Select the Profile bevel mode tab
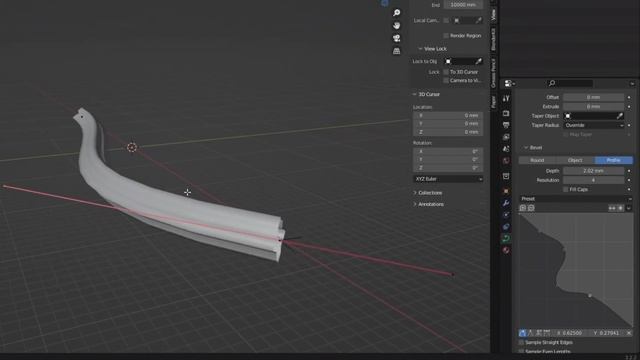 [x=614, y=160]
